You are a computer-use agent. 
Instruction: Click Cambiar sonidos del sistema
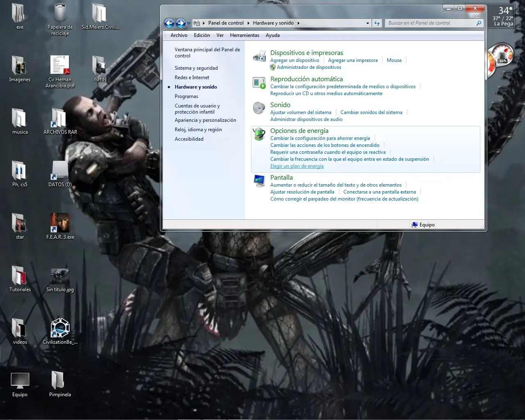[371, 112]
